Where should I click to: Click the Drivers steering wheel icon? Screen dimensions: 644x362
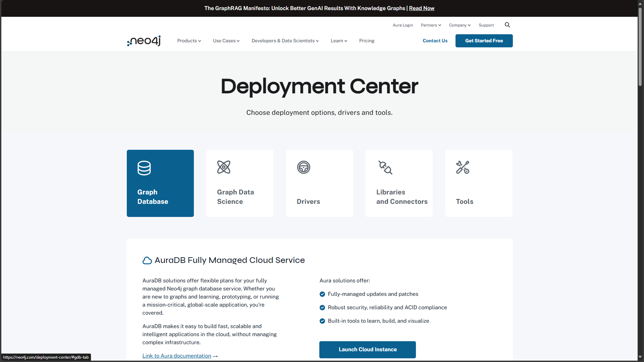point(304,167)
